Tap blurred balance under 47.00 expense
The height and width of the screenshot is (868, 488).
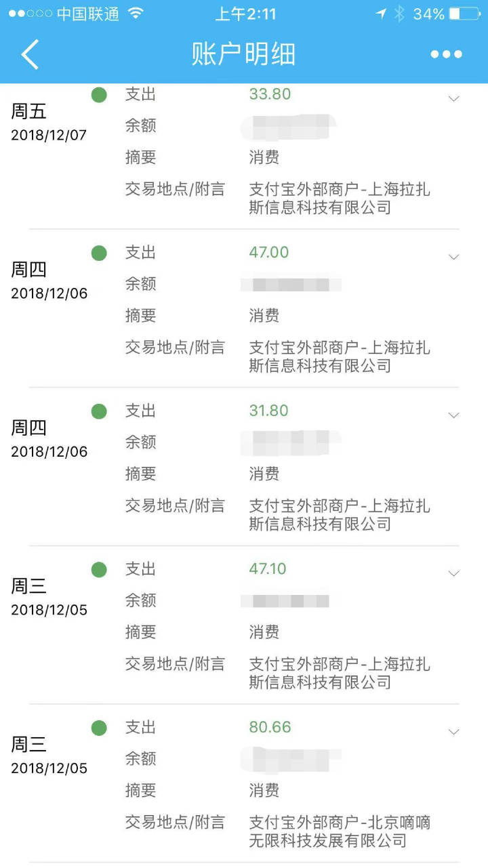tap(291, 284)
